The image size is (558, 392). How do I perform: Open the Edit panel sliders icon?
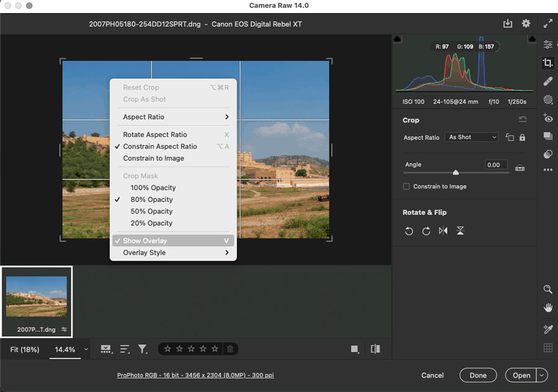(x=547, y=45)
